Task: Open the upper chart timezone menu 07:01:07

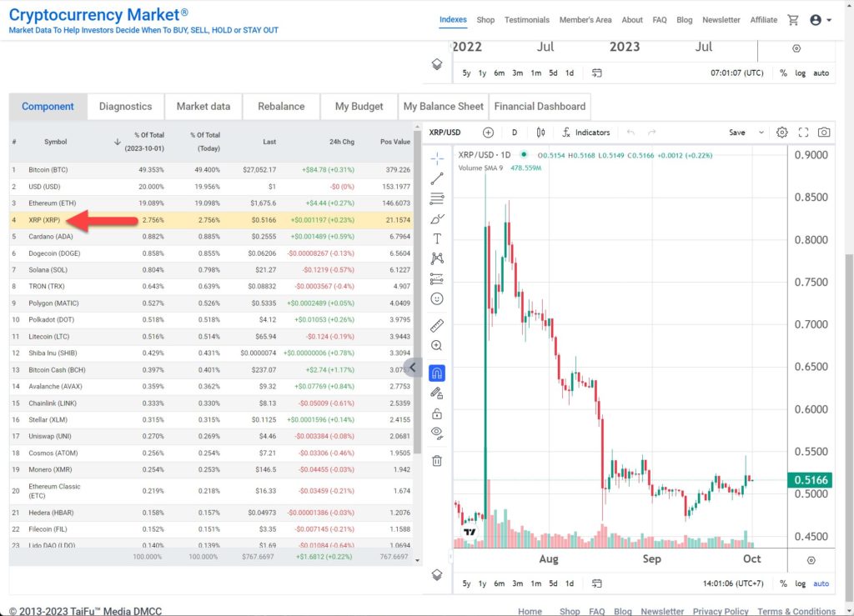Action: (x=737, y=73)
